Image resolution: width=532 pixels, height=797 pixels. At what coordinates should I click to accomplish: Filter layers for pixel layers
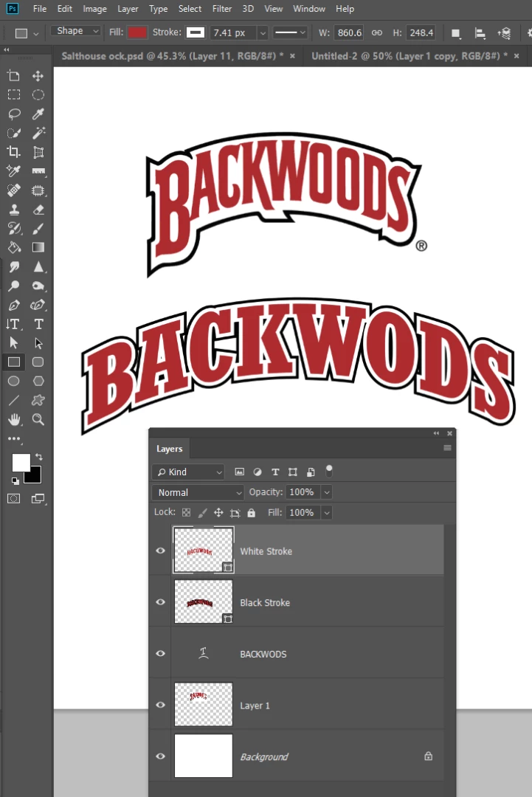239,472
